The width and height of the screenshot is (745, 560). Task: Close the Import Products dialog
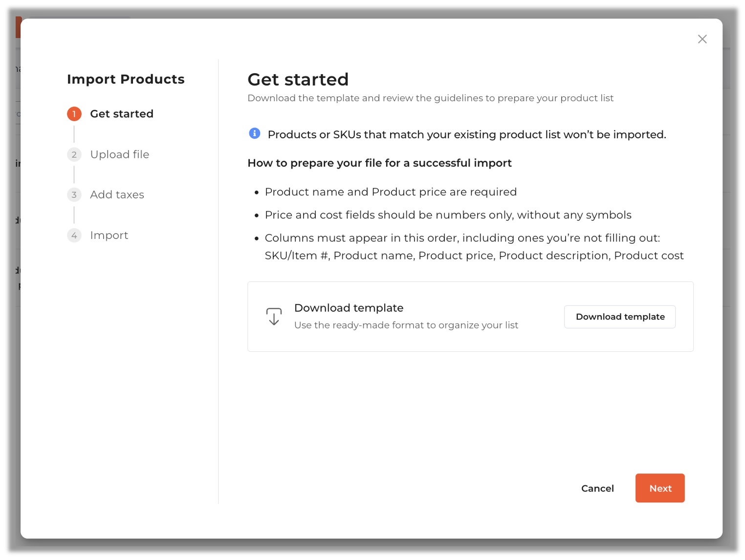pos(702,39)
